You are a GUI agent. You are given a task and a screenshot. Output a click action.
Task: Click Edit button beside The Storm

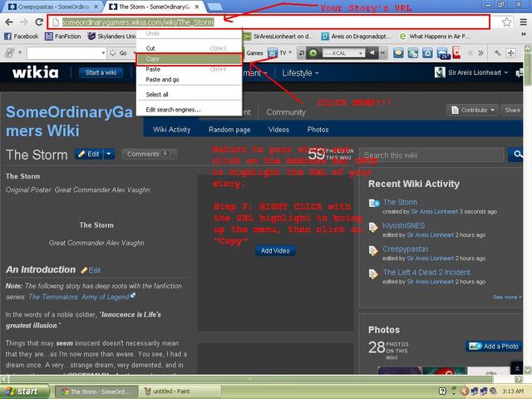coord(89,155)
